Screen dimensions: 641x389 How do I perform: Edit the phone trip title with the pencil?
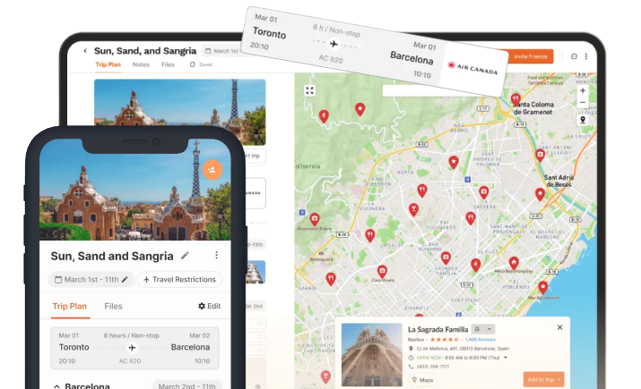(x=185, y=256)
